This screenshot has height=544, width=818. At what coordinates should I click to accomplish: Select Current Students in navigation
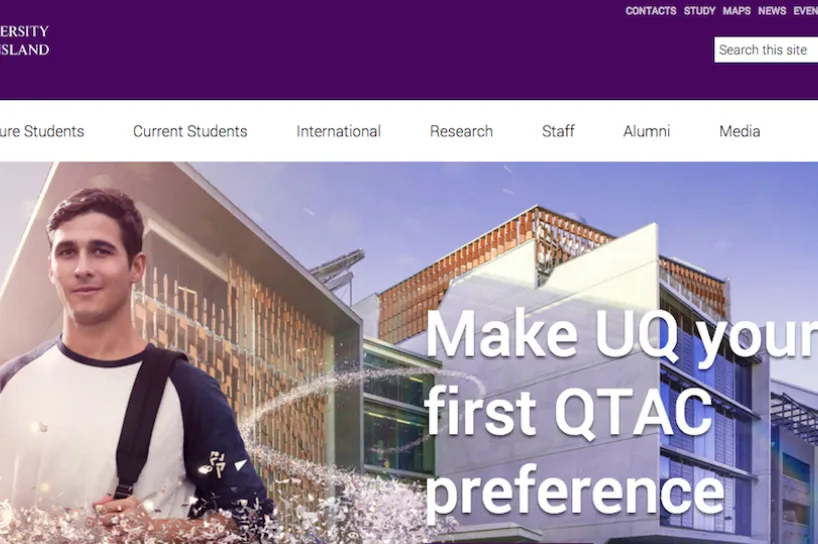click(x=190, y=131)
